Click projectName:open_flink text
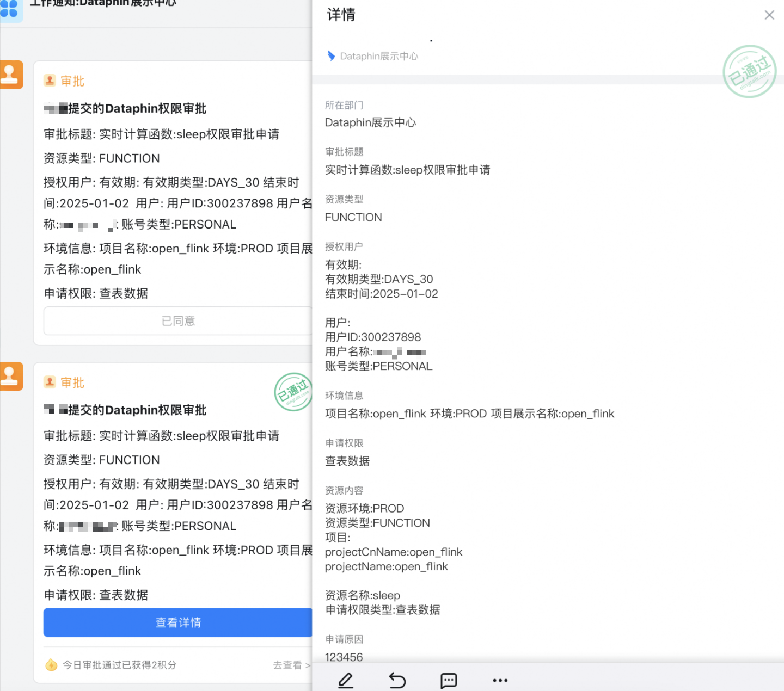Screen dimensions: 784x691 click(x=387, y=566)
